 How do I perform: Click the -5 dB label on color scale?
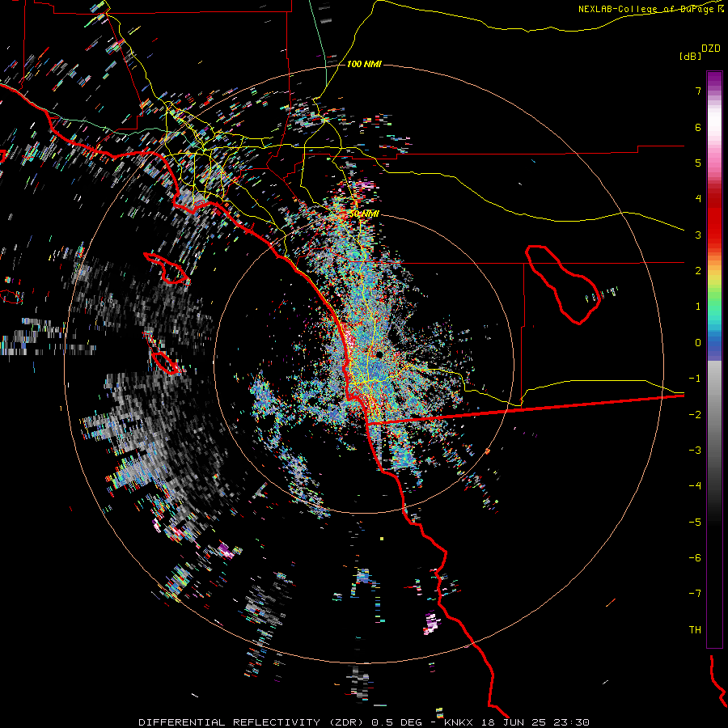pos(695,523)
